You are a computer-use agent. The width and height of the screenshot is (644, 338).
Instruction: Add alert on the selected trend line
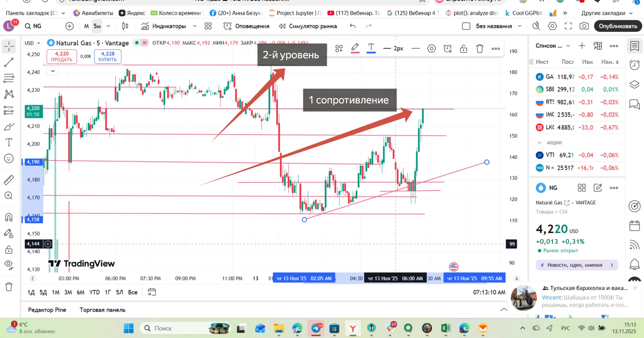(447, 49)
